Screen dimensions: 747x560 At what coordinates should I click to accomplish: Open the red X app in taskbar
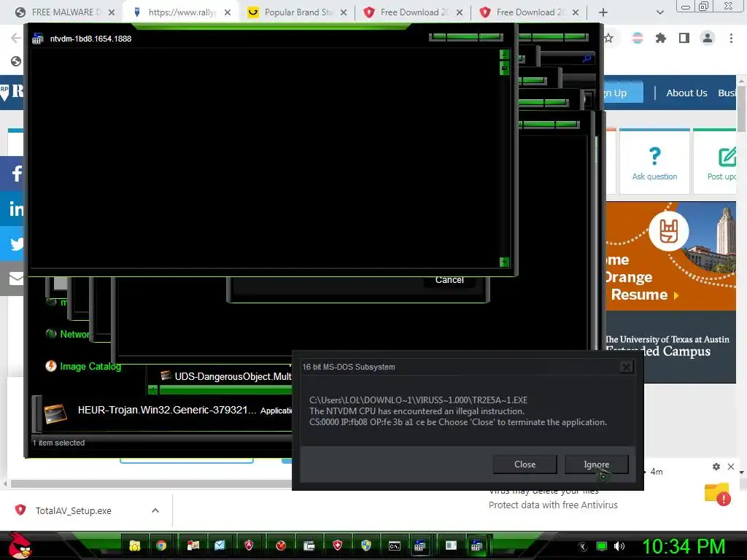(x=281, y=545)
